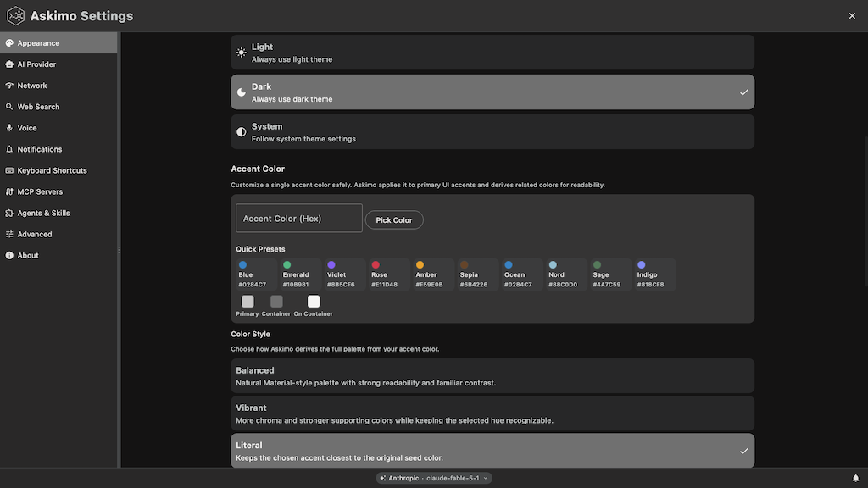Click the Color Style heading

[250, 334]
